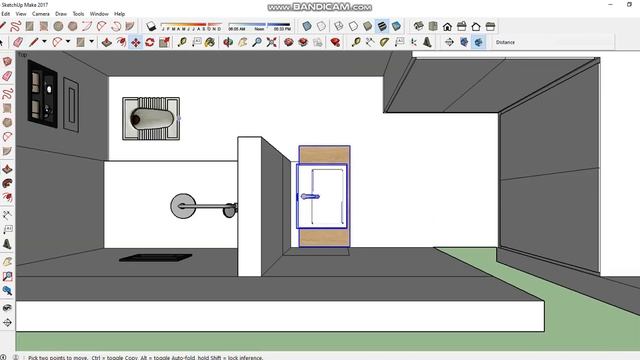
Task: Select the Axes tool
Action: pos(413,42)
